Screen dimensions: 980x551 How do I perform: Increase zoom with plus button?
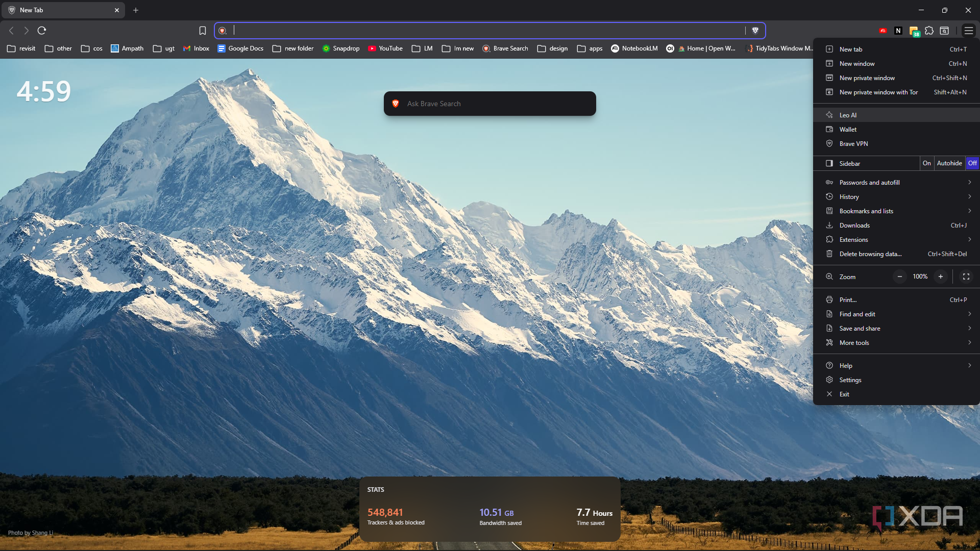click(941, 277)
